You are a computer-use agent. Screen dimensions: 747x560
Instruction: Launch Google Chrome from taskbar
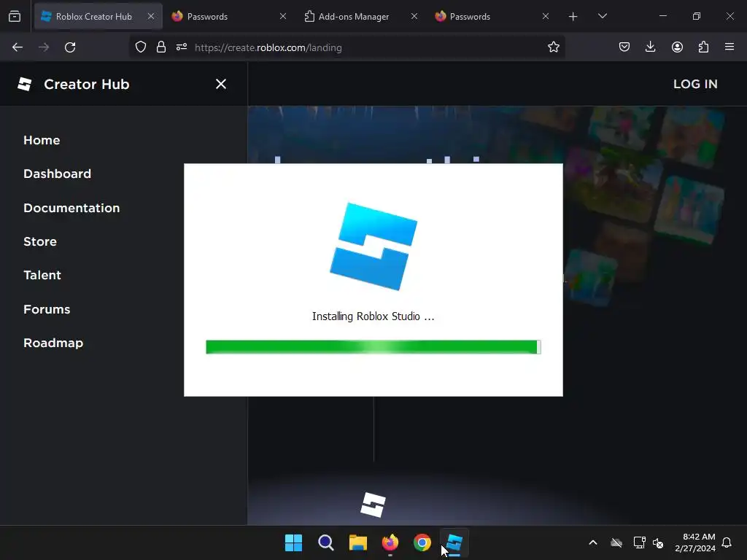[422, 542]
